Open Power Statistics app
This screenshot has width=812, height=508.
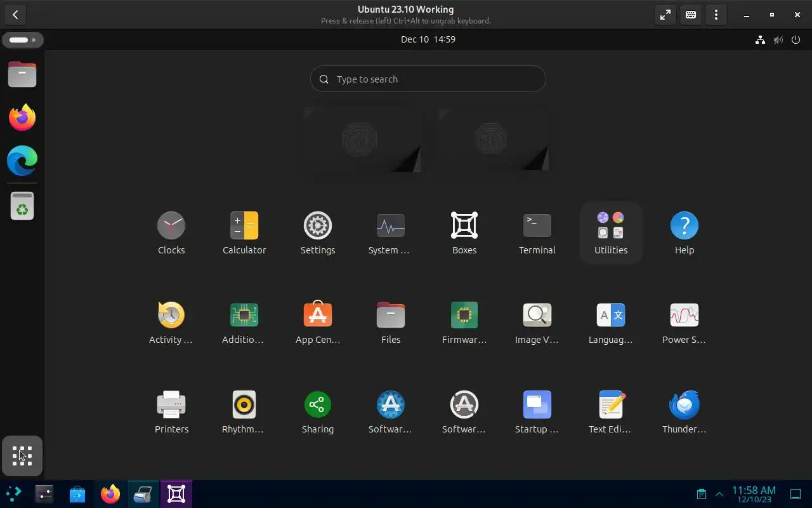point(684,323)
